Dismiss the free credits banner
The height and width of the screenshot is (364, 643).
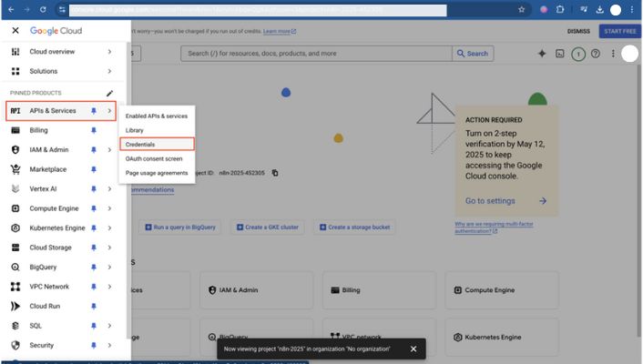[578, 31]
